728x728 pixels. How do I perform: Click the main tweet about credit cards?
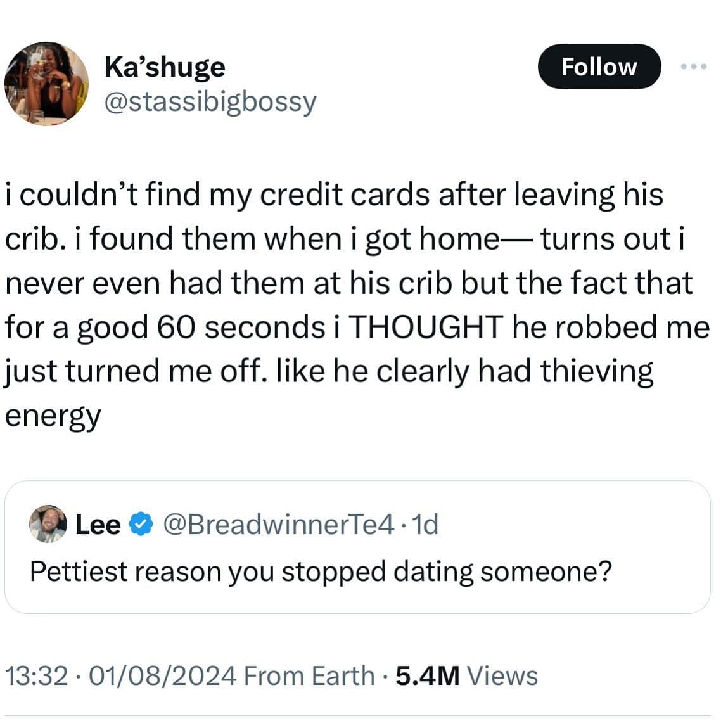(x=355, y=304)
